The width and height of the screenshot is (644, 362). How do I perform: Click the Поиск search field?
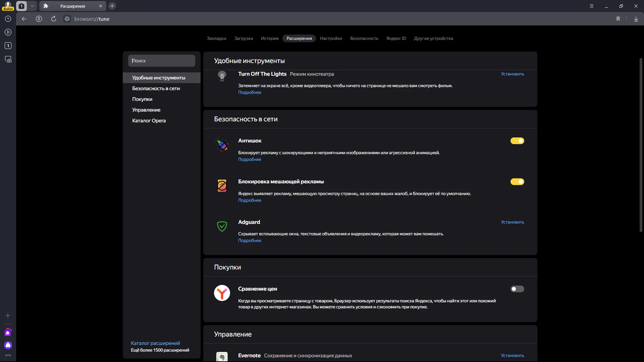pyautogui.click(x=162, y=61)
